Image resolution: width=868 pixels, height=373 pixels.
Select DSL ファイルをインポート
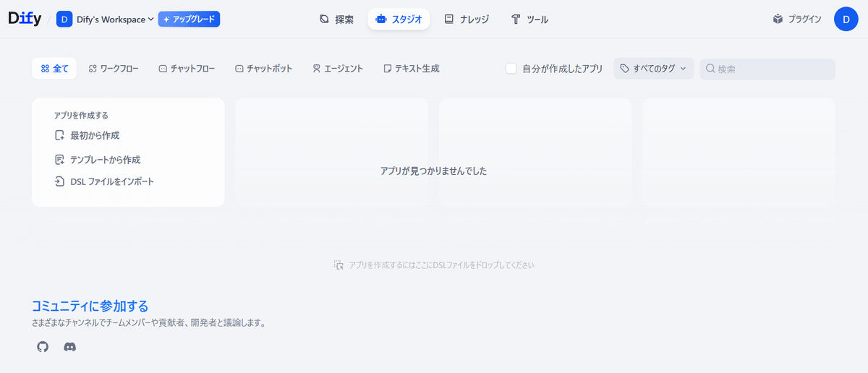click(104, 182)
